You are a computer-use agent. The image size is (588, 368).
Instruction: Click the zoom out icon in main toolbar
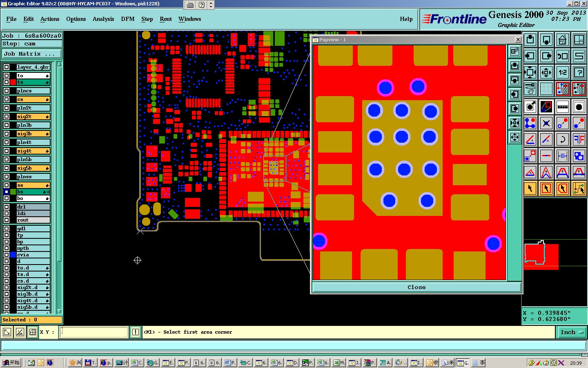(546, 72)
